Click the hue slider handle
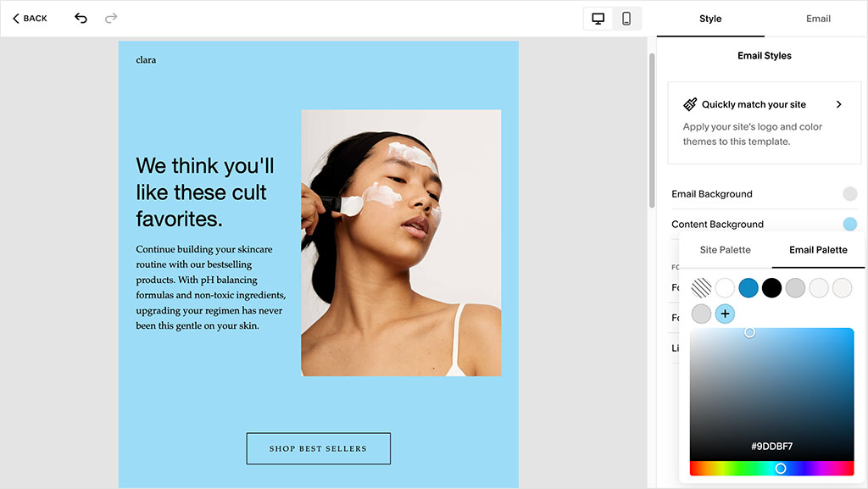Screen dimensions: 868x489 tap(781, 469)
